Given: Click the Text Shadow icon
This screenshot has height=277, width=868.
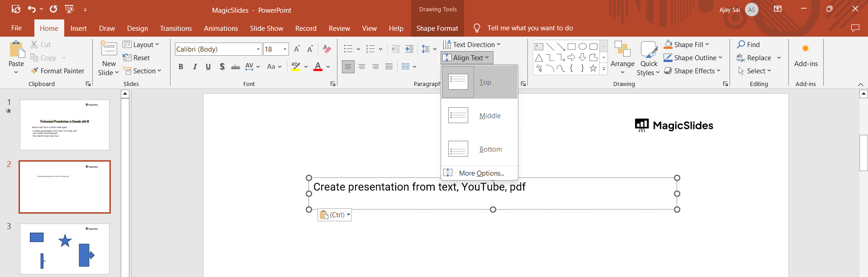Looking at the screenshot, I should pyautogui.click(x=222, y=67).
